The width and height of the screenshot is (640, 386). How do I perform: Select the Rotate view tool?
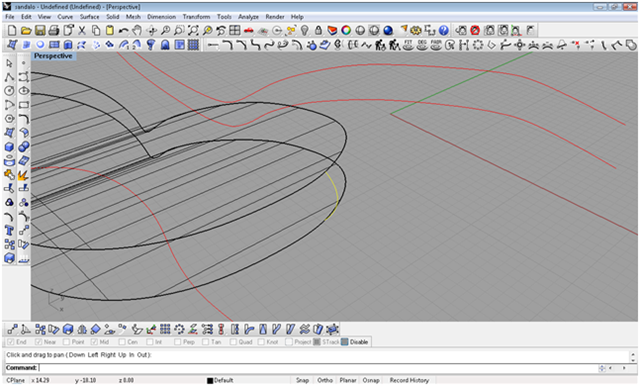[151, 30]
